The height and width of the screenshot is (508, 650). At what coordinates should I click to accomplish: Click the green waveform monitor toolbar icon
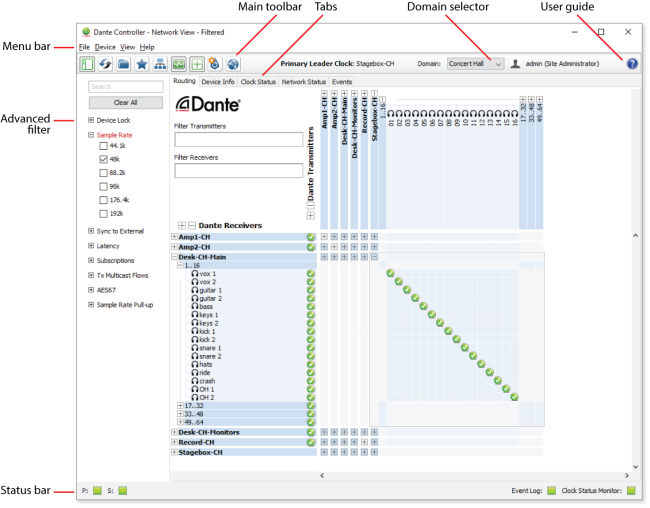[x=179, y=64]
